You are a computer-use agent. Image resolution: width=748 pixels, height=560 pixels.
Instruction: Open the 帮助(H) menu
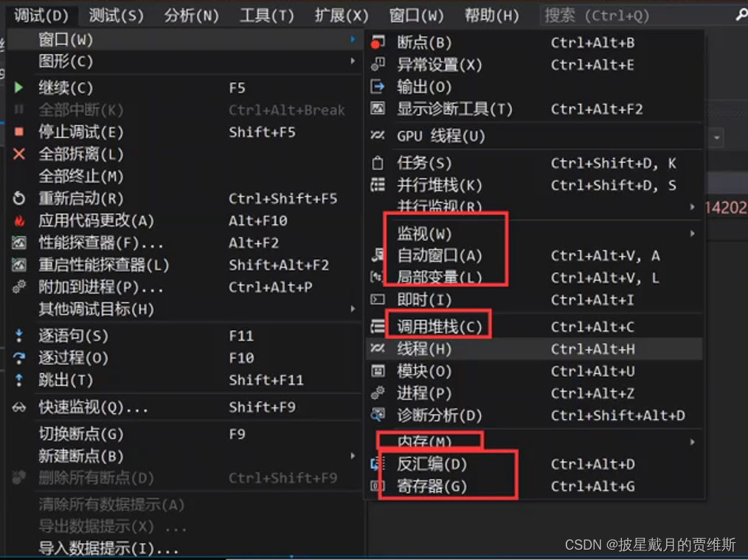coord(492,15)
